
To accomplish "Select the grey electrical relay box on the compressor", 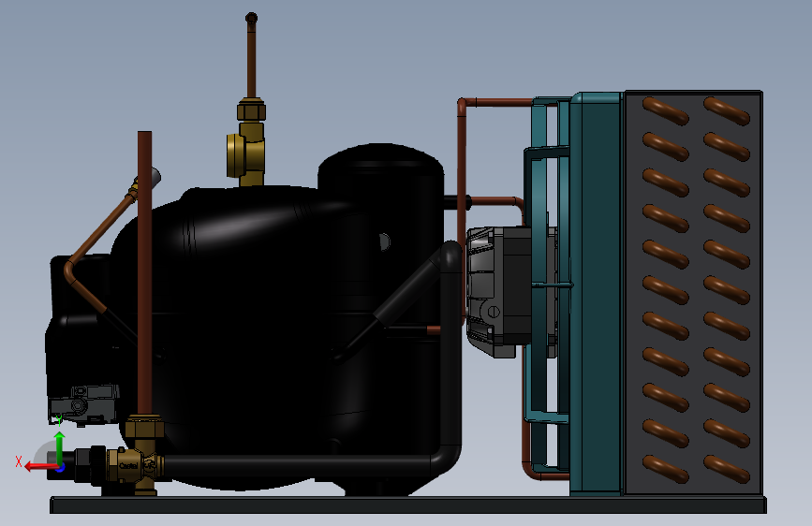I will [x=84, y=405].
